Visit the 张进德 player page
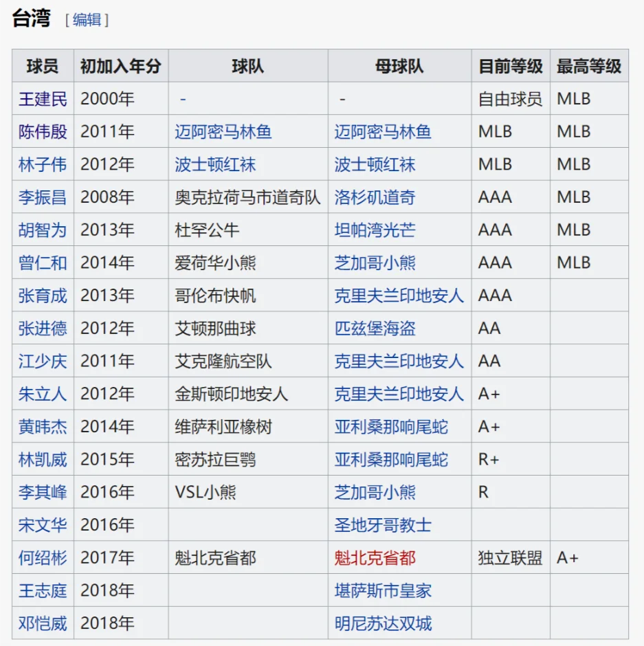644x646 pixels. (43, 328)
